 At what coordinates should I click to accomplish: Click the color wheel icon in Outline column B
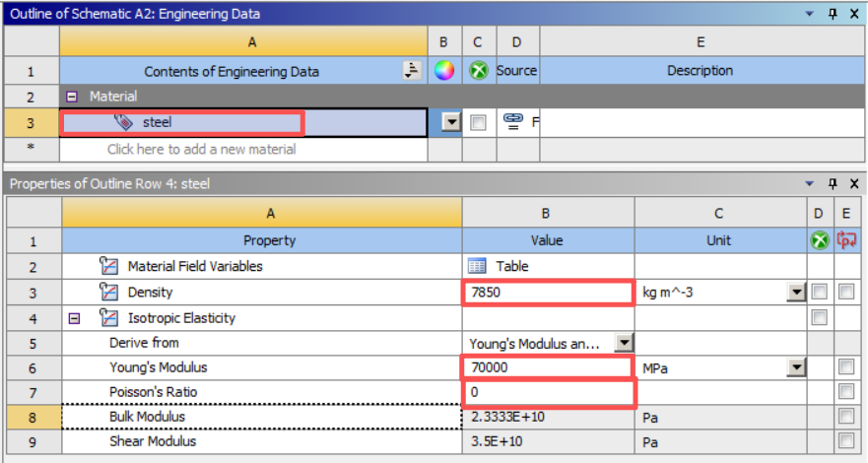click(x=444, y=70)
